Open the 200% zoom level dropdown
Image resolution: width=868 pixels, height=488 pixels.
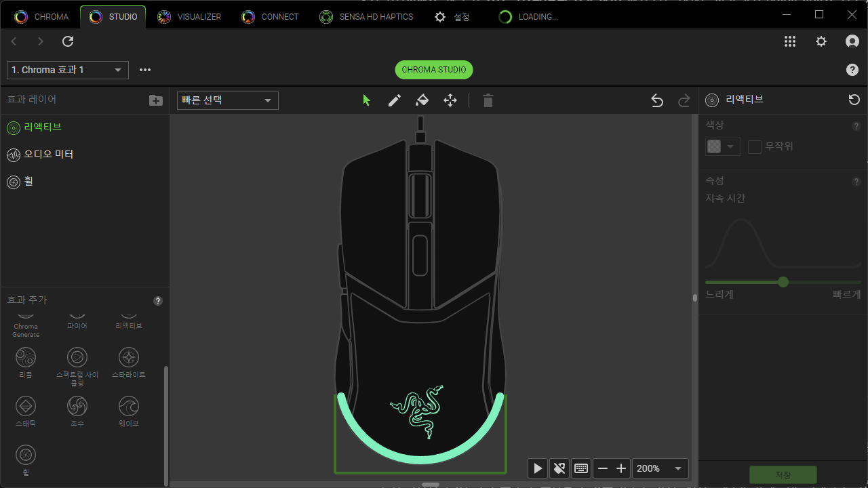(x=660, y=468)
